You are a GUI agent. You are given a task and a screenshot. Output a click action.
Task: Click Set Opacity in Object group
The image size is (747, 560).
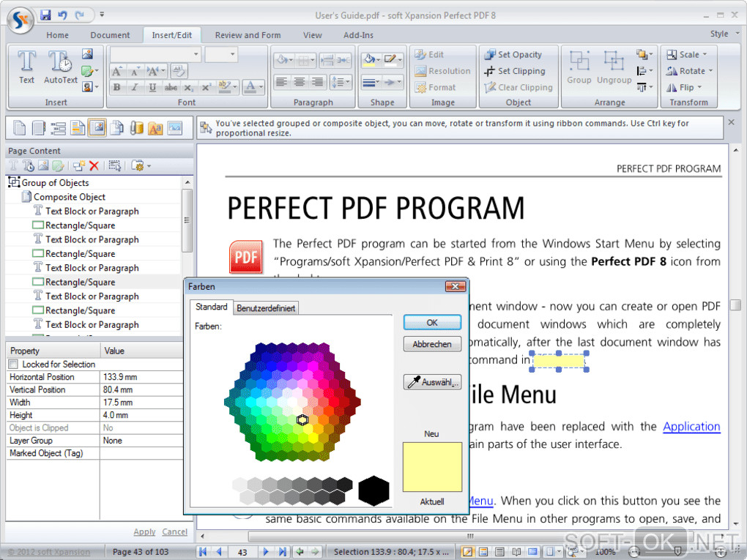pos(513,54)
